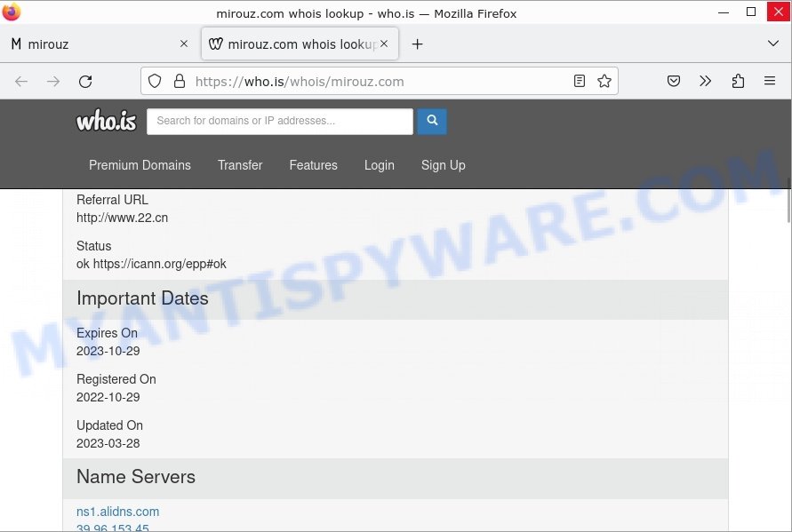Go to the Login page
The height and width of the screenshot is (532, 792).
[x=380, y=165]
